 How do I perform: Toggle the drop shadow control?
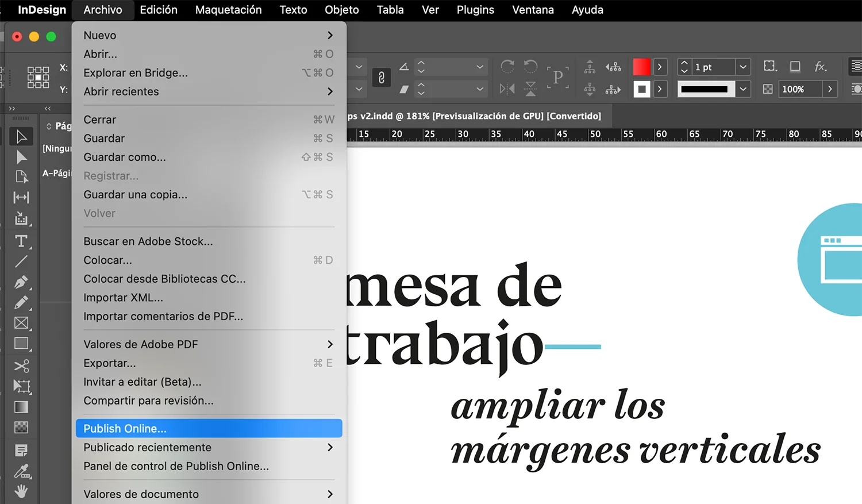(795, 67)
